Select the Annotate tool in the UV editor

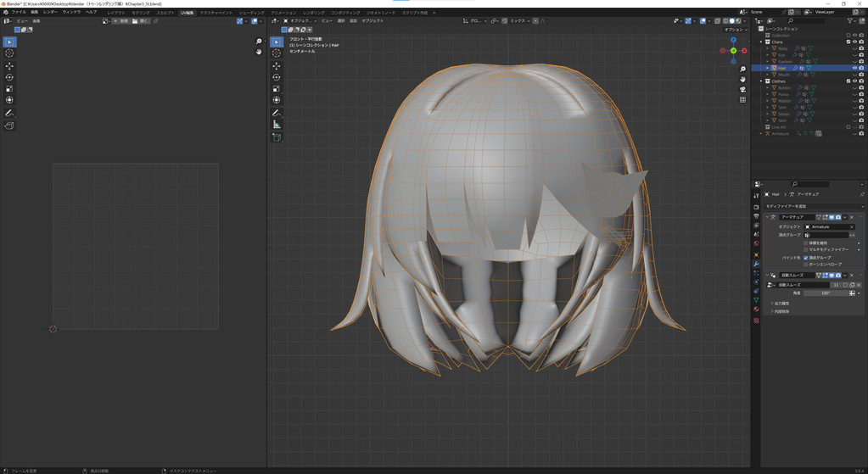(9, 113)
